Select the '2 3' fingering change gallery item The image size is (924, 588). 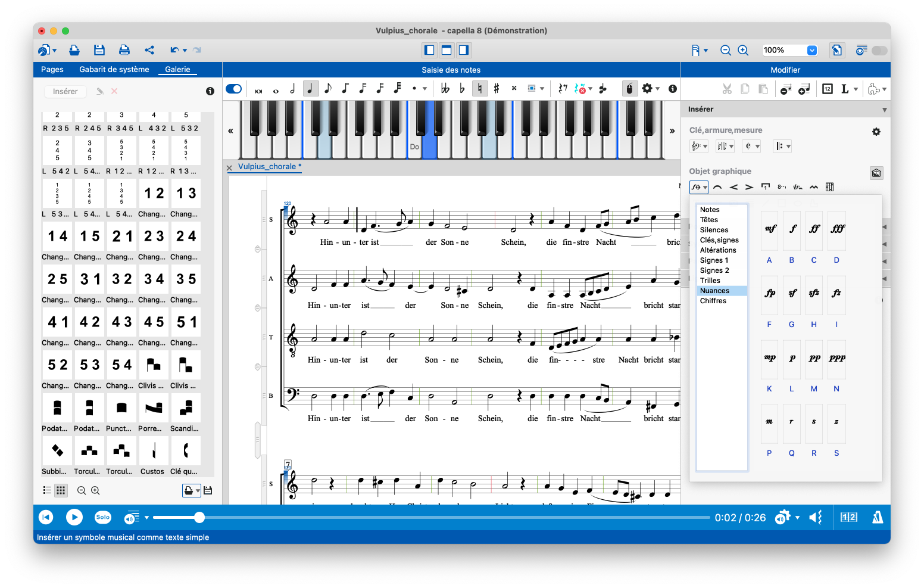coord(154,237)
